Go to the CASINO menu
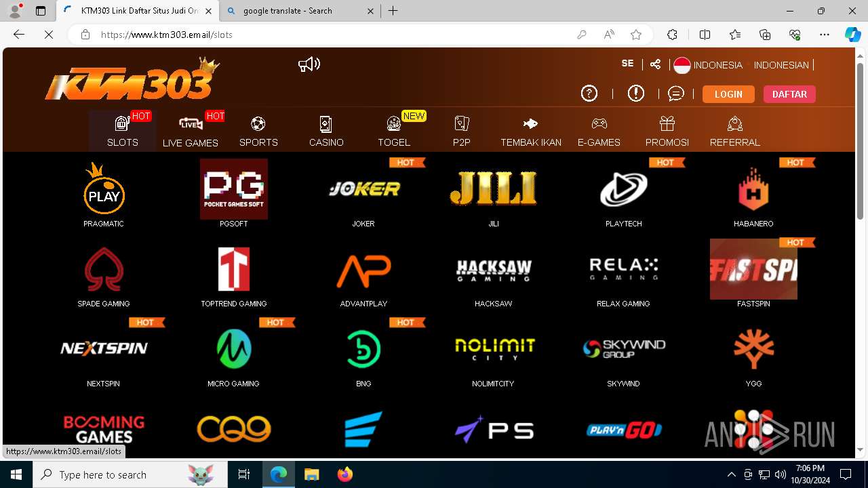This screenshot has height=488, width=868. tap(326, 131)
